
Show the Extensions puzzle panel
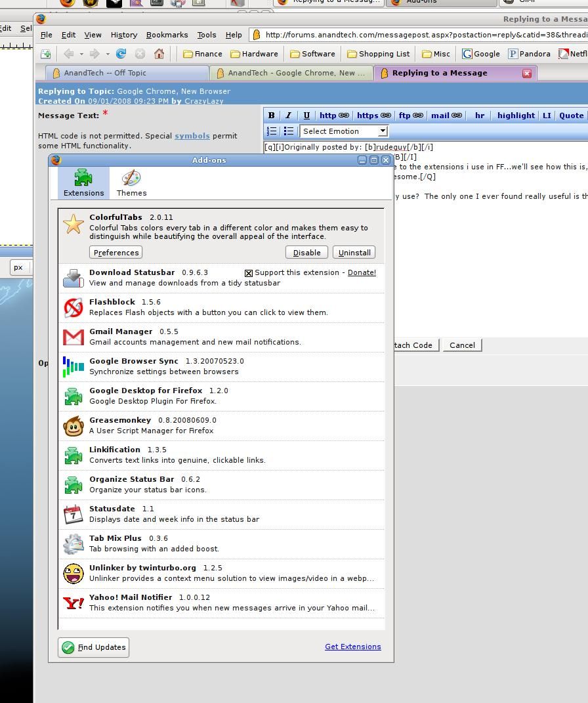pos(83,183)
